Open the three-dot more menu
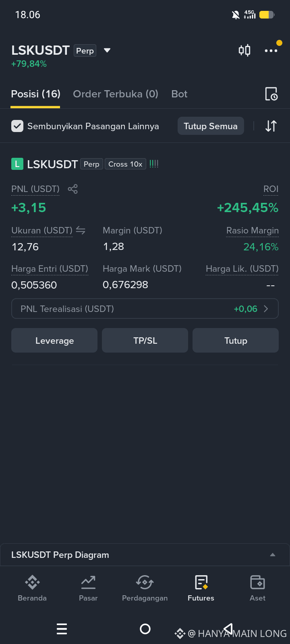Viewport: 290px width, 644px height. [271, 51]
